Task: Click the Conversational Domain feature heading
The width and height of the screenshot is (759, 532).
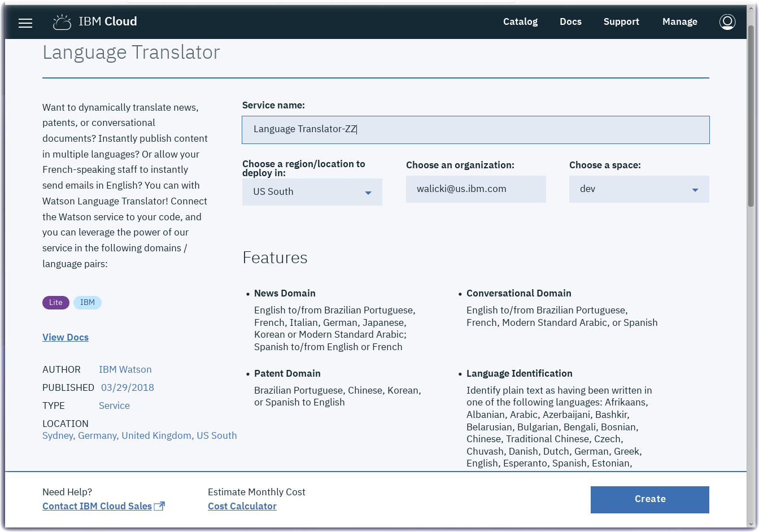Action: [x=519, y=293]
